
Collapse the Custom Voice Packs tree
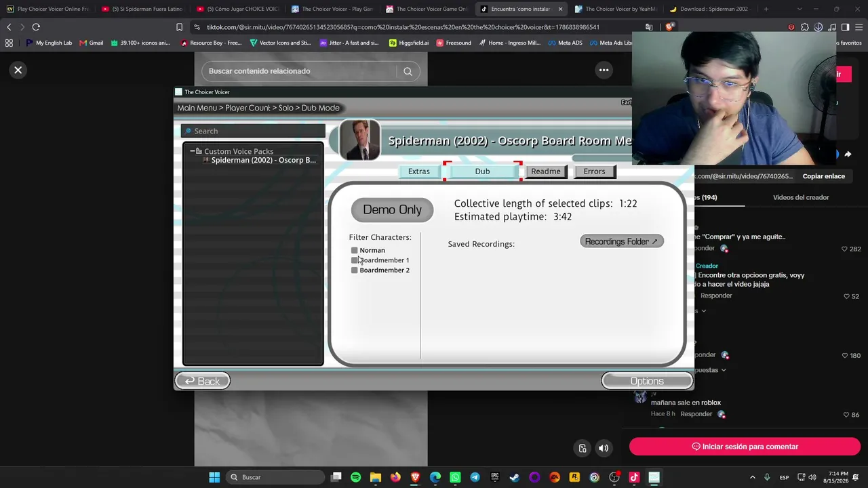[x=193, y=151]
